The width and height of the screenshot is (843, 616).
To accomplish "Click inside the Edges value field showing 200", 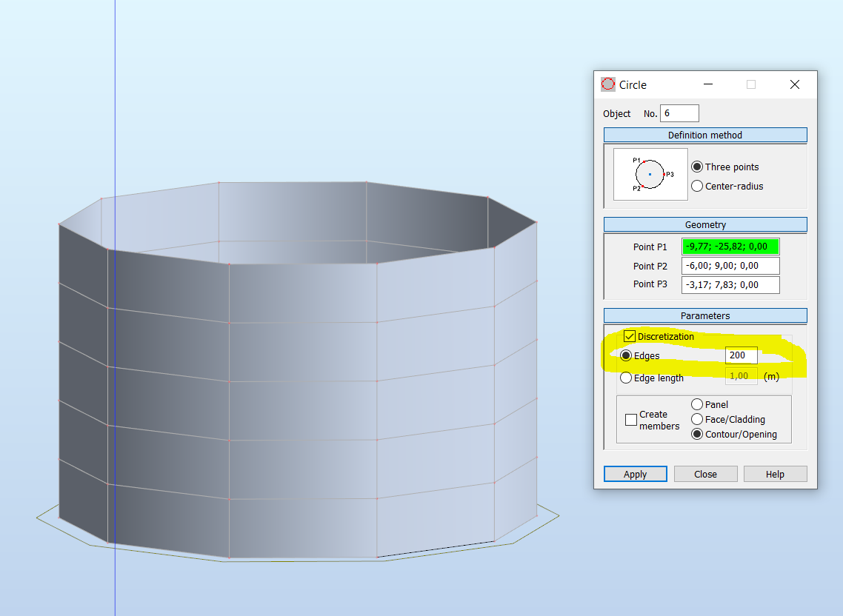I will (740, 355).
